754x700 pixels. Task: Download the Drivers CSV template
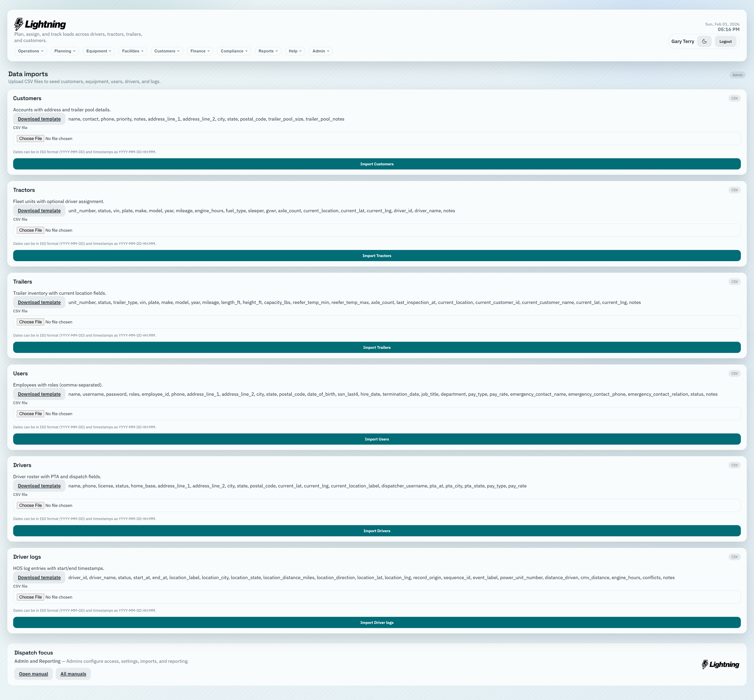pyautogui.click(x=39, y=486)
